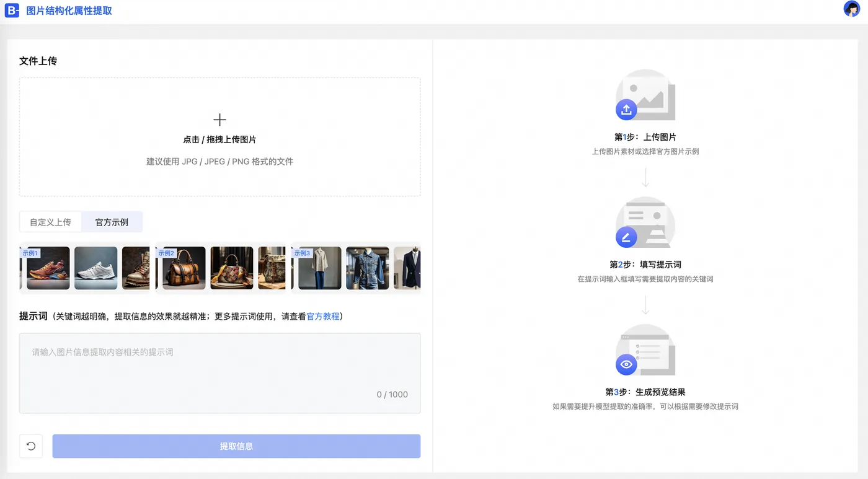Switch to the 官方示例 tab
Screen dimensions: 868x479
pyautogui.click(x=112, y=222)
